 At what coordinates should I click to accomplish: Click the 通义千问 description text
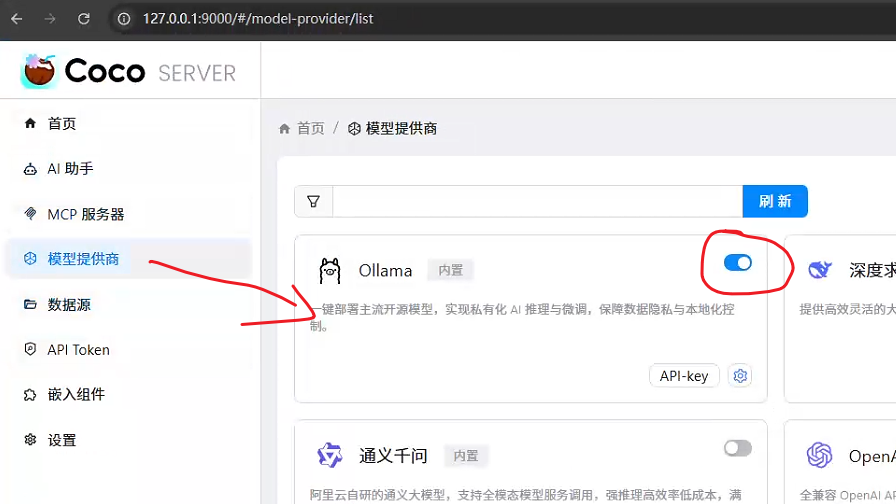526,495
